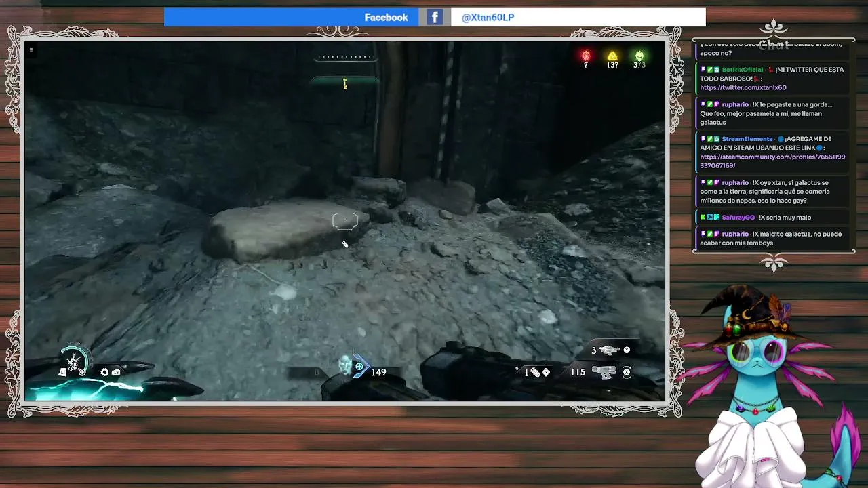Click the yellow triangle resource icon showing 137
Screen dimensions: 868x488
coord(612,56)
